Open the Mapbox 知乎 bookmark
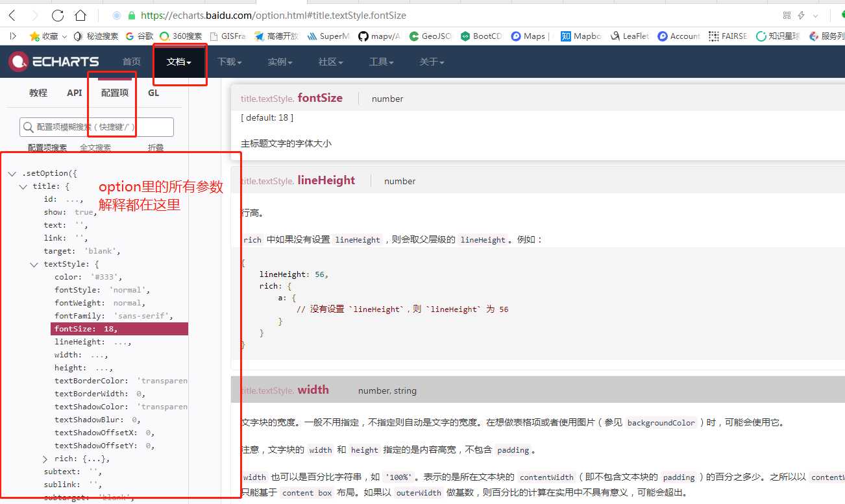The height and width of the screenshot is (504, 845). (x=581, y=36)
